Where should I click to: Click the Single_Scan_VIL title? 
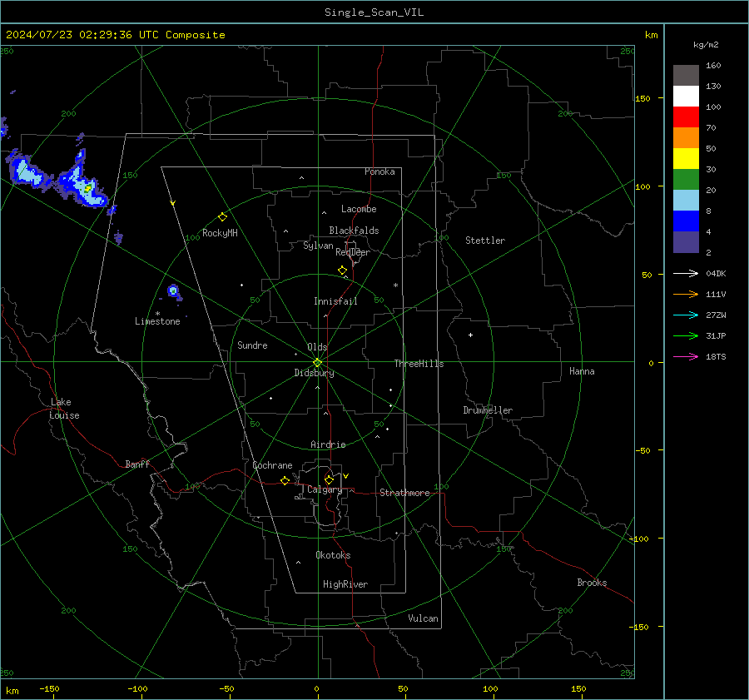pyautogui.click(x=374, y=12)
